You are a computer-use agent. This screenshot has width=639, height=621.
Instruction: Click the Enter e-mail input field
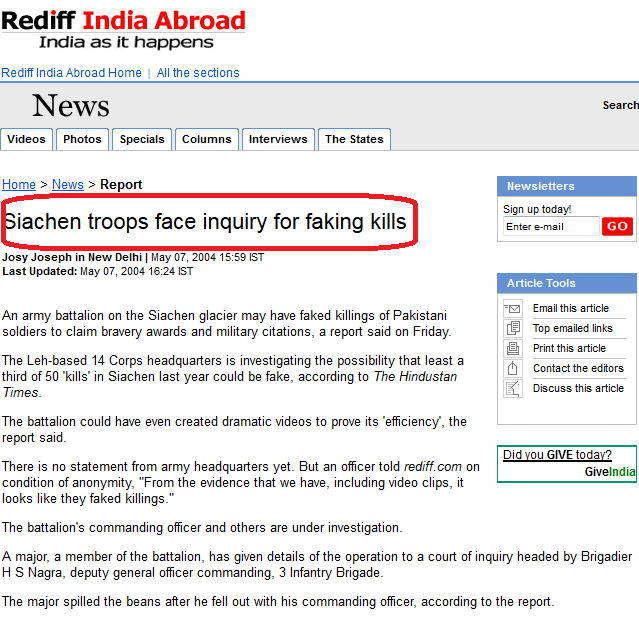pos(551,227)
